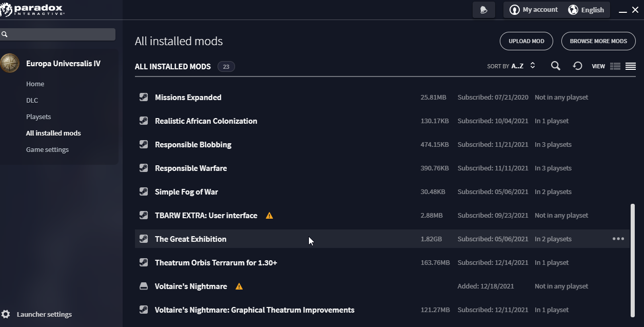Select the Missions Expanded mod name
This screenshot has height=327, width=644.
coord(188,97)
